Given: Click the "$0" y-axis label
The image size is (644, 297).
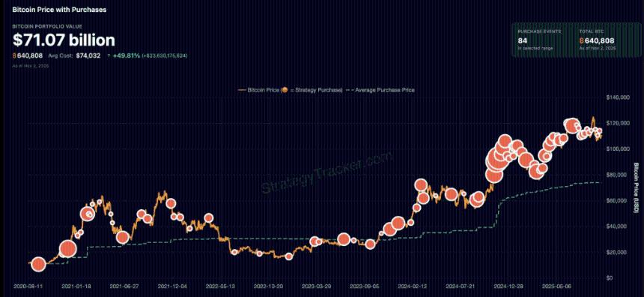Looking at the screenshot, I should tap(610, 278).
